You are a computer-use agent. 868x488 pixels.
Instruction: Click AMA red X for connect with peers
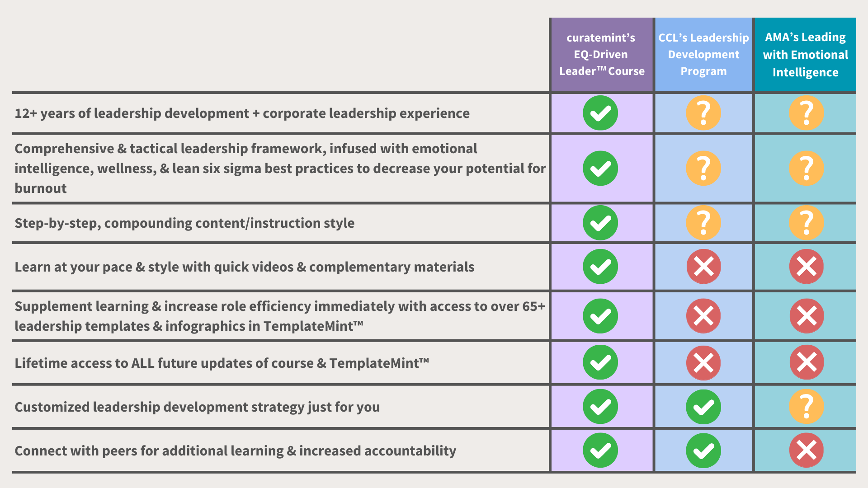pyautogui.click(x=807, y=450)
